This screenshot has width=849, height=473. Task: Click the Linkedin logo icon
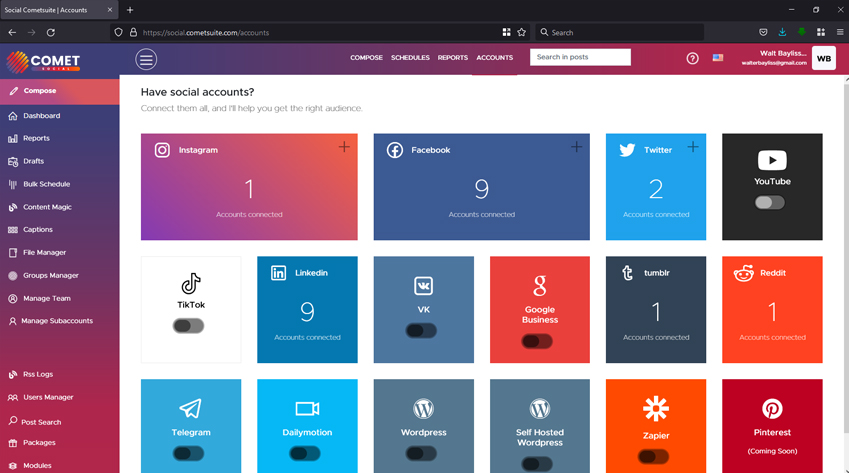coord(278,273)
